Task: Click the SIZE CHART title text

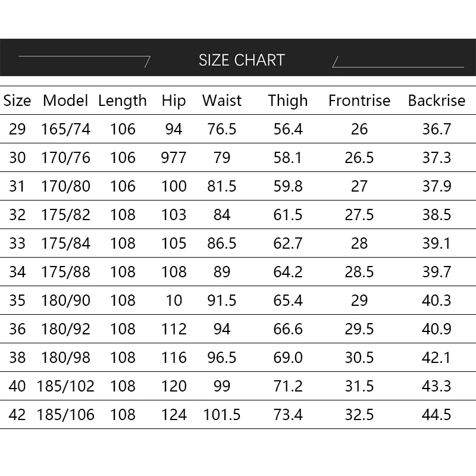Action: tap(242, 60)
